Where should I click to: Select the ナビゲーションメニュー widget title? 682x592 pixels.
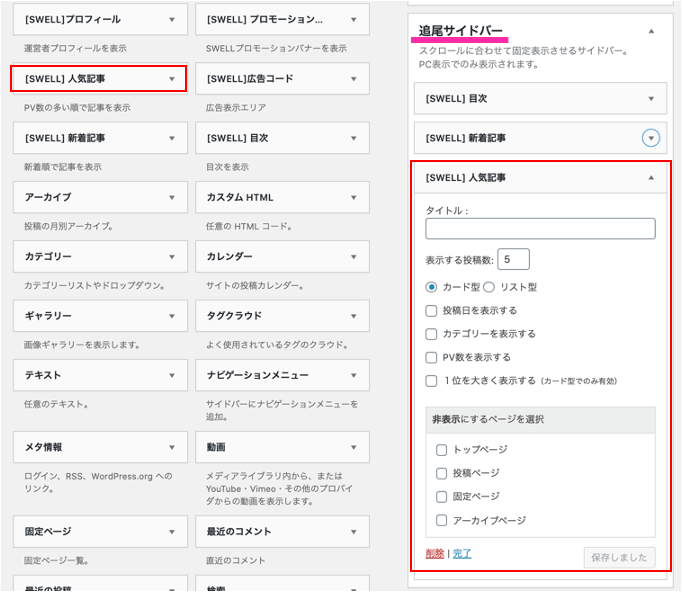(x=257, y=375)
